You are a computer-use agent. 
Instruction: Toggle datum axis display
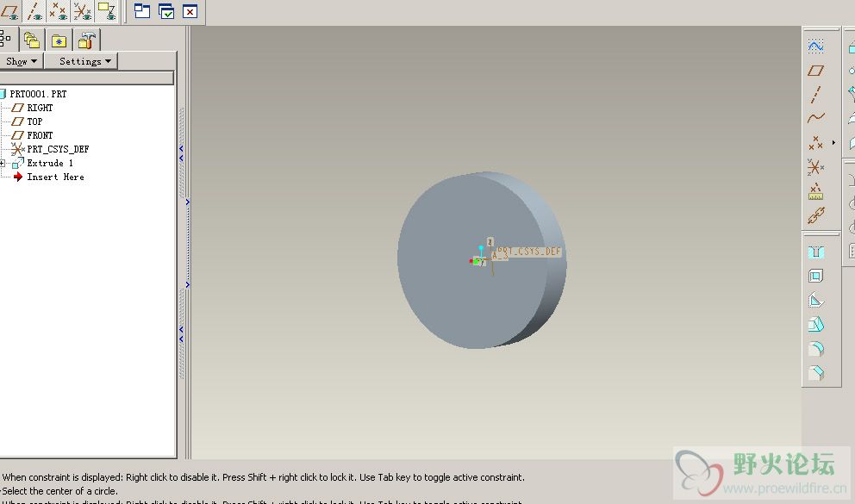[x=34, y=11]
